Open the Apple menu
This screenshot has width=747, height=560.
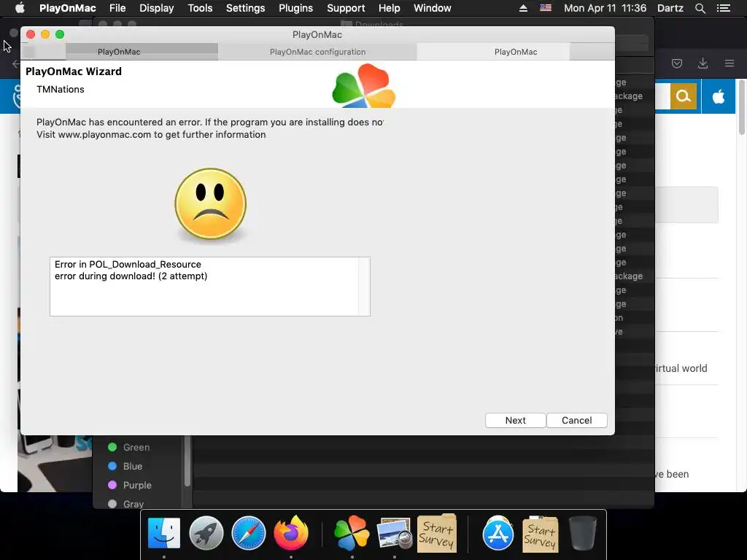click(20, 8)
